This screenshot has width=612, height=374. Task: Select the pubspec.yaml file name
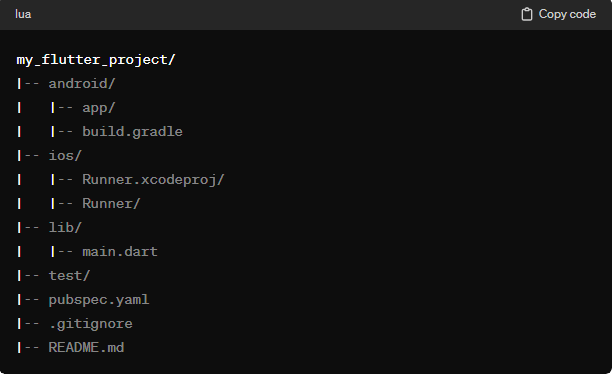tap(99, 299)
